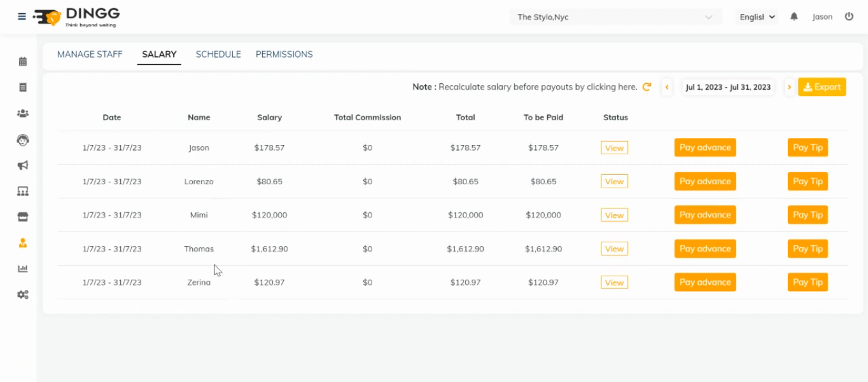Image resolution: width=868 pixels, height=382 pixels.
Task: Toggle the hamburger menu sidebar
Action: tap(22, 17)
